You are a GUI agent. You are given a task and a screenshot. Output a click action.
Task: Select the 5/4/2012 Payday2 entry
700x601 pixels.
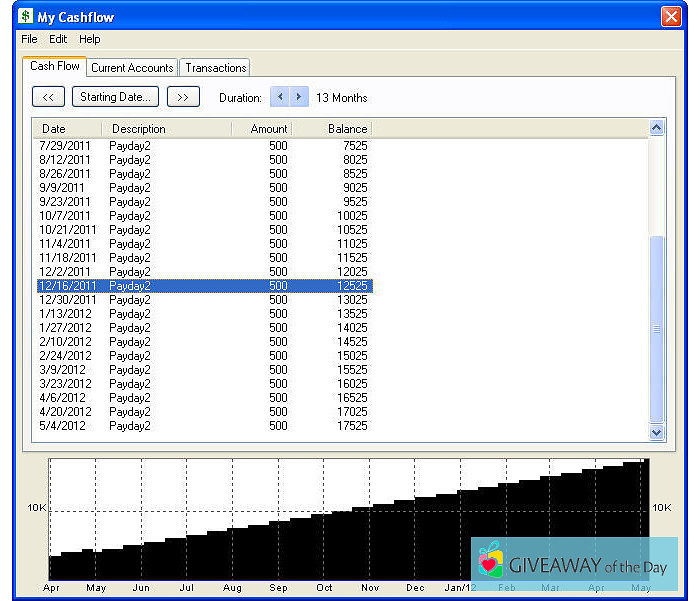tap(200, 426)
